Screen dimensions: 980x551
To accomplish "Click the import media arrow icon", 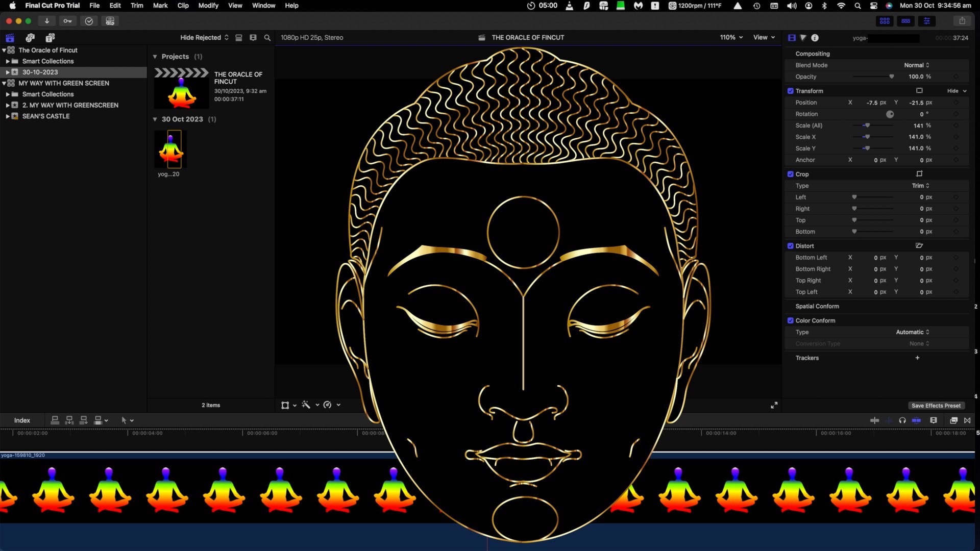I will click(46, 21).
